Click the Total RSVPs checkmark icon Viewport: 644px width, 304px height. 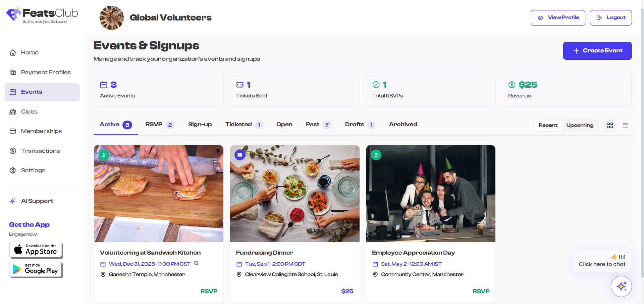pos(376,85)
